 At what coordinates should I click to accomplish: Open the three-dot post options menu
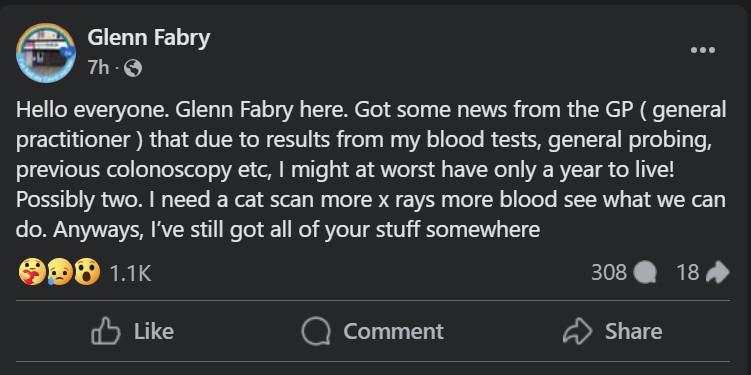click(703, 50)
